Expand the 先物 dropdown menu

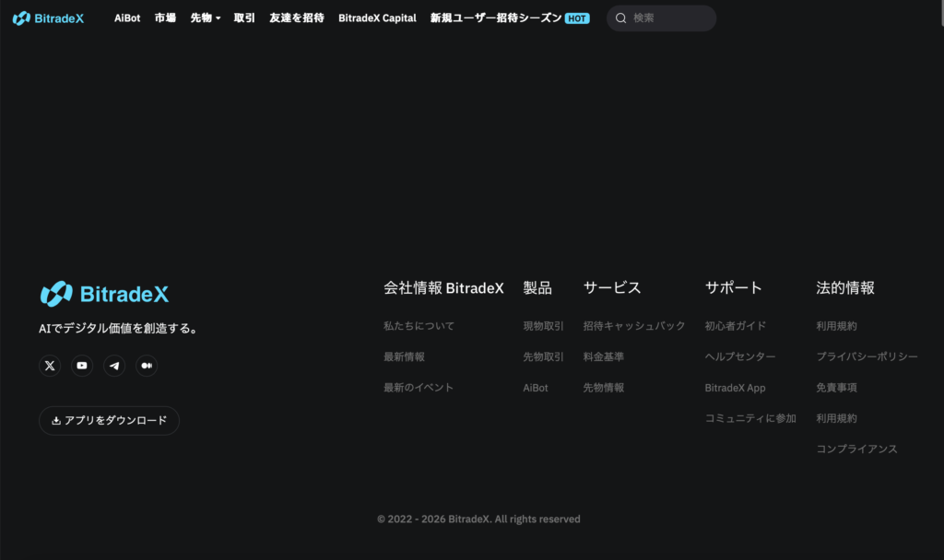pos(206,18)
